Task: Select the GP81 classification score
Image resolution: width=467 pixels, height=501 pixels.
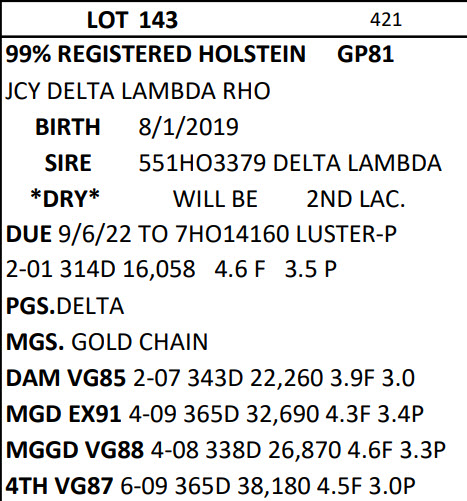Action: pos(365,54)
